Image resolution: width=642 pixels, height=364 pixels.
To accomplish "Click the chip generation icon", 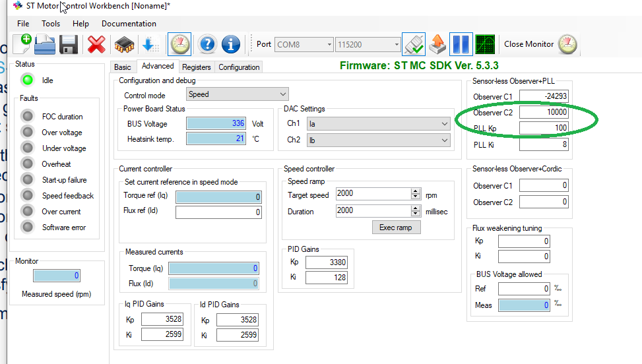I will pos(124,45).
